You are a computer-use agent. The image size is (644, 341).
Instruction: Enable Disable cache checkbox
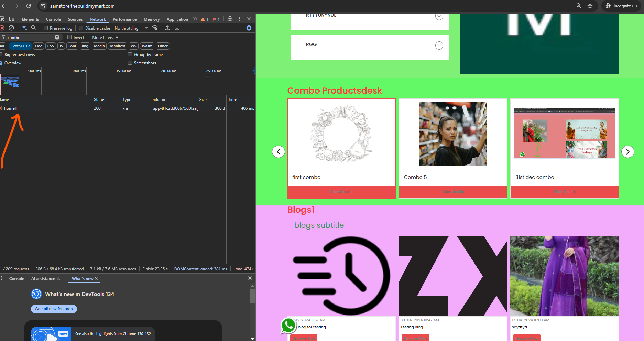pyautogui.click(x=81, y=28)
